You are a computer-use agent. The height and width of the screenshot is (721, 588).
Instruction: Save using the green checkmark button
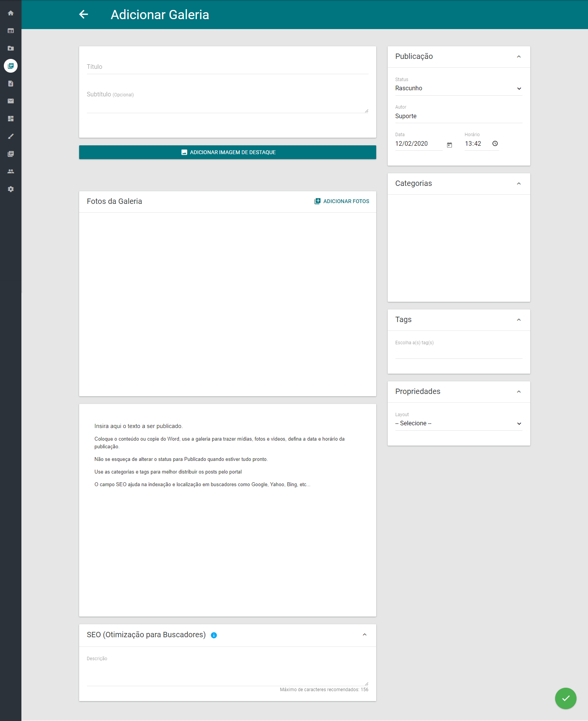[x=566, y=698]
